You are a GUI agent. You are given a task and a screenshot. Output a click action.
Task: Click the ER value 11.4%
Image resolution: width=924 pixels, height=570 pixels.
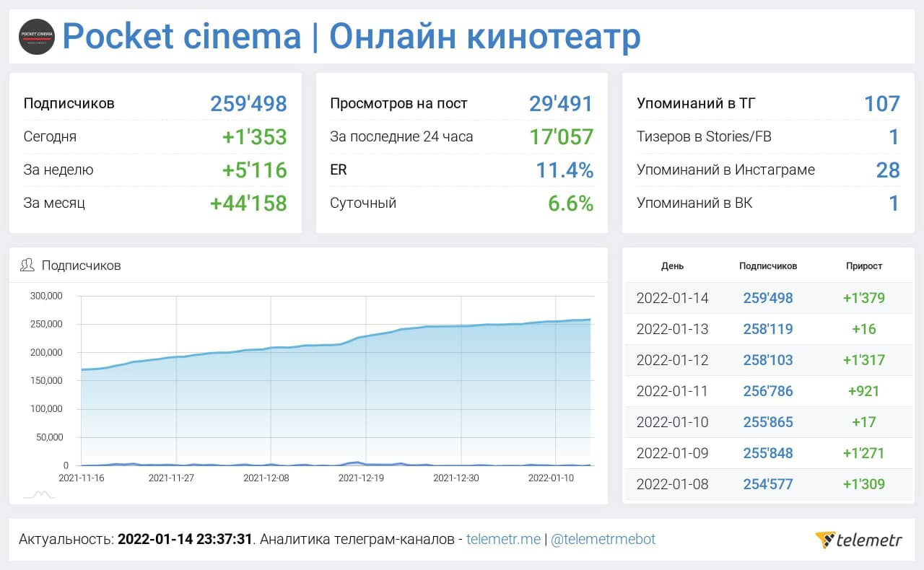tap(565, 170)
